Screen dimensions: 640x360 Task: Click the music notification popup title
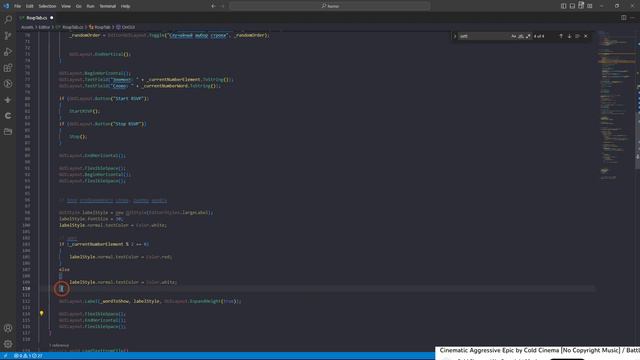pyautogui.click(x=540, y=350)
